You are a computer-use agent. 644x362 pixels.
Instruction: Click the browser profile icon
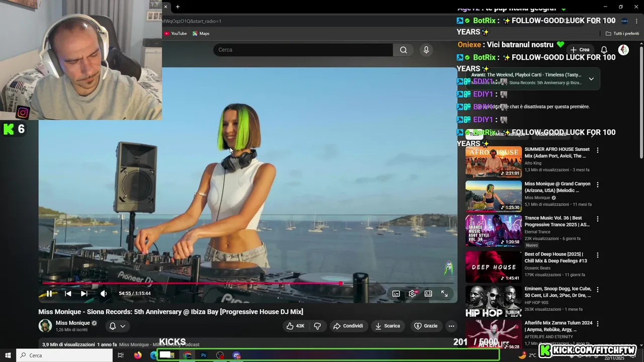[x=624, y=21]
